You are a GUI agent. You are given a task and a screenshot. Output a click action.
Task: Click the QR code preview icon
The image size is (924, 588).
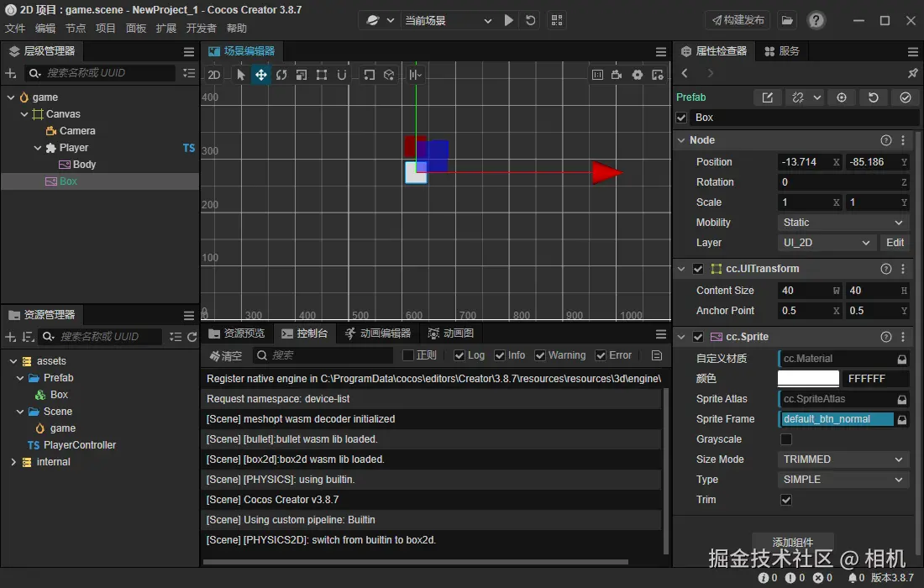557,20
